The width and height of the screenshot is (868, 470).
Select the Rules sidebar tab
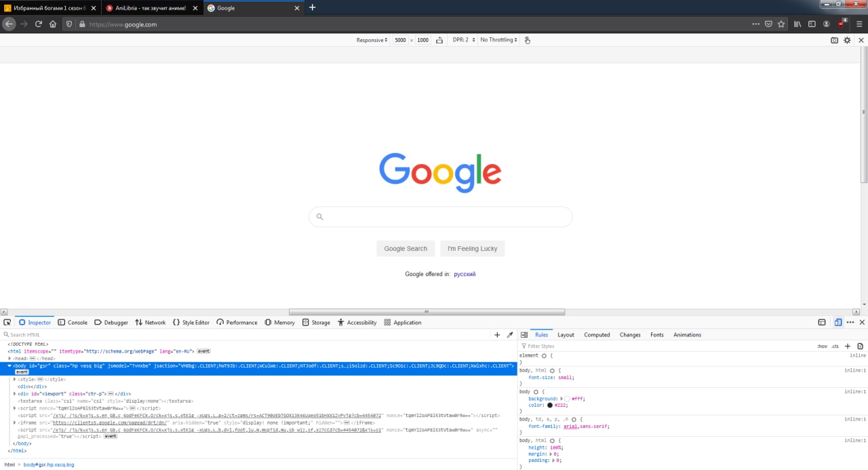click(541, 334)
